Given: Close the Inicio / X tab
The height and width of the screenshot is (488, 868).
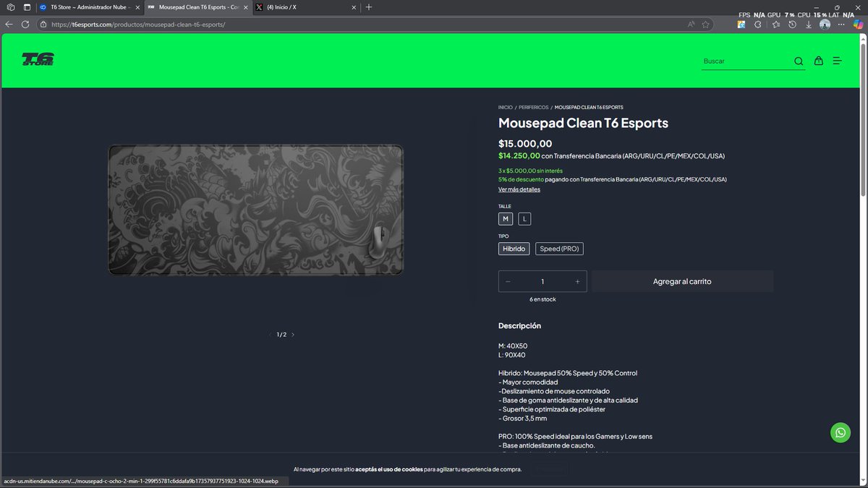Looking at the screenshot, I should point(354,7).
